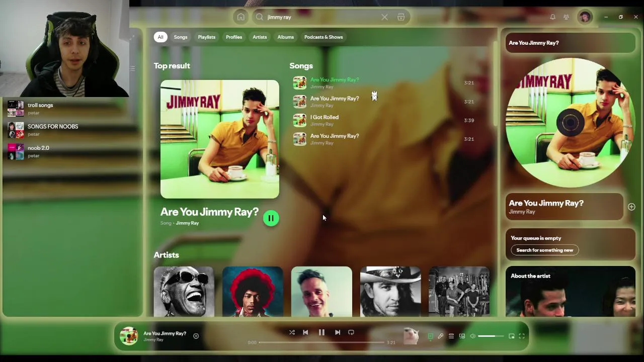The height and width of the screenshot is (362, 644).
Task: Click the 'I Got Rolled' cover thumbnail
Action: point(299,120)
